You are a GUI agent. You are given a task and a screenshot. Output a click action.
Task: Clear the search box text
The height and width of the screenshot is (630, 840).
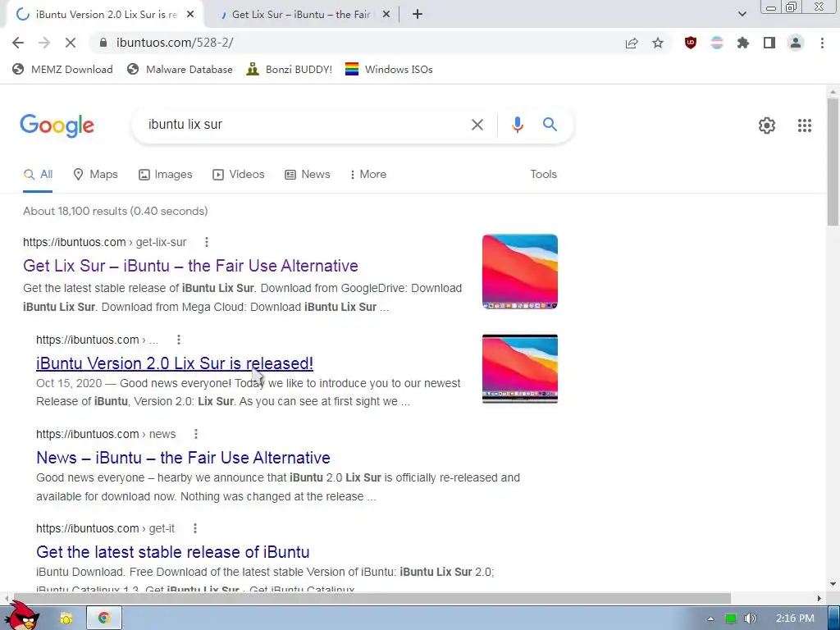pyautogui.click(x=477, y=125)
